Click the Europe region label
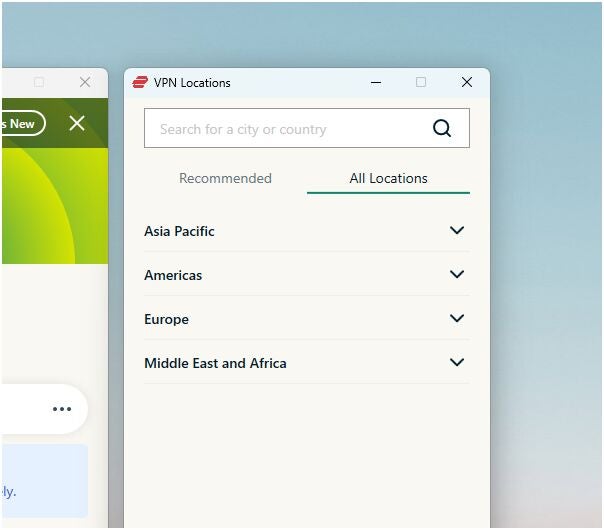 (x=166, y=319)
